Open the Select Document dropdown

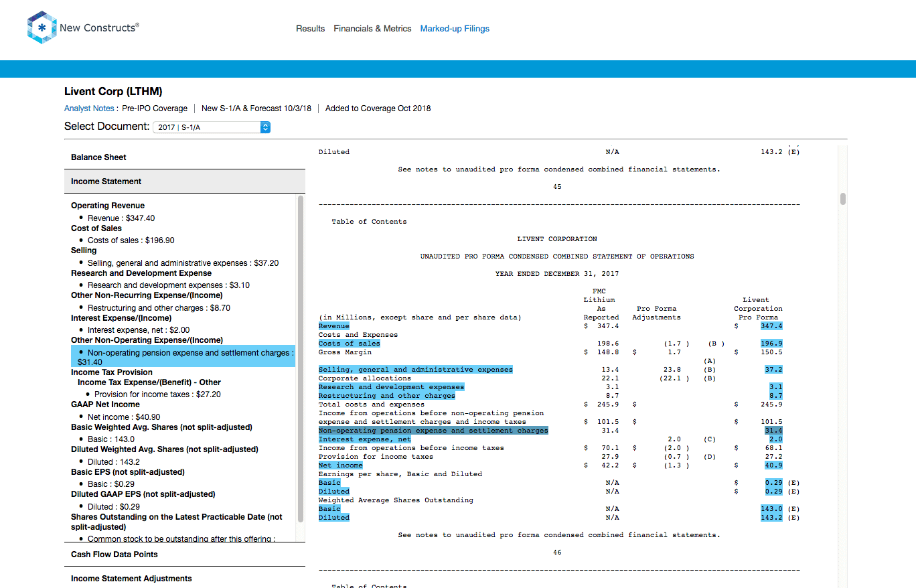[x=212, y=127]
